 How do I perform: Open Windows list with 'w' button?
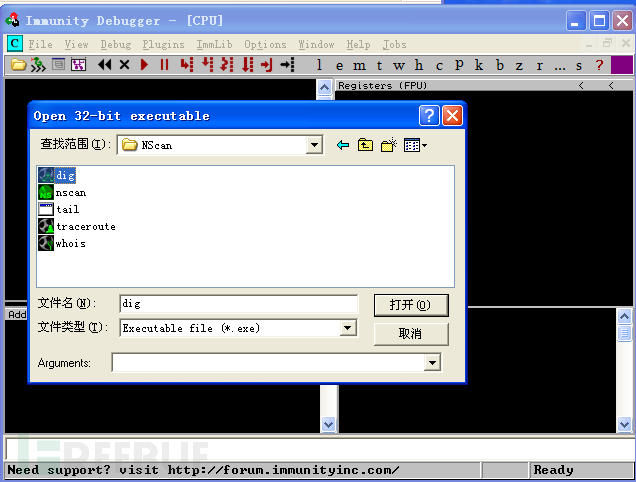pos(399,65)
